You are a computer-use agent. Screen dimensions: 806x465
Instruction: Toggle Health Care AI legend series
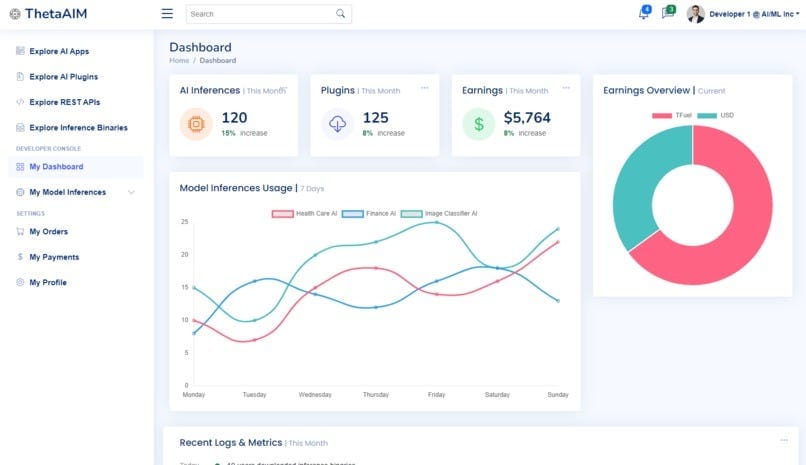(304, 214)
